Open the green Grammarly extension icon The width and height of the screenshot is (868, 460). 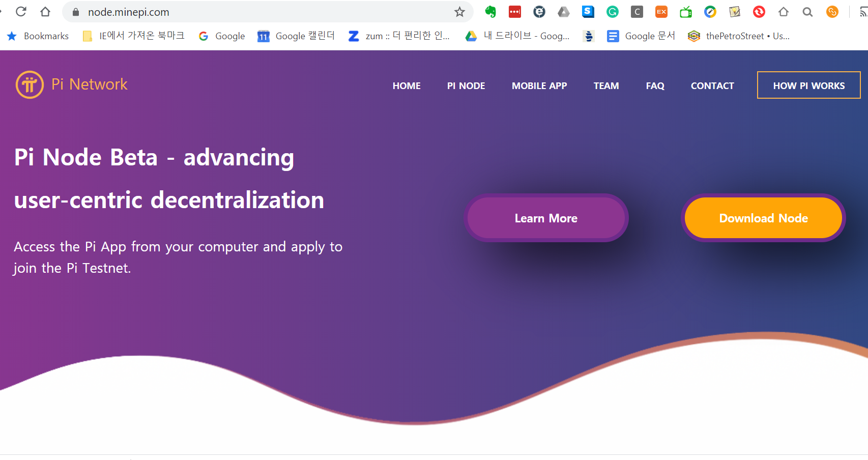(x=613, y=12)
